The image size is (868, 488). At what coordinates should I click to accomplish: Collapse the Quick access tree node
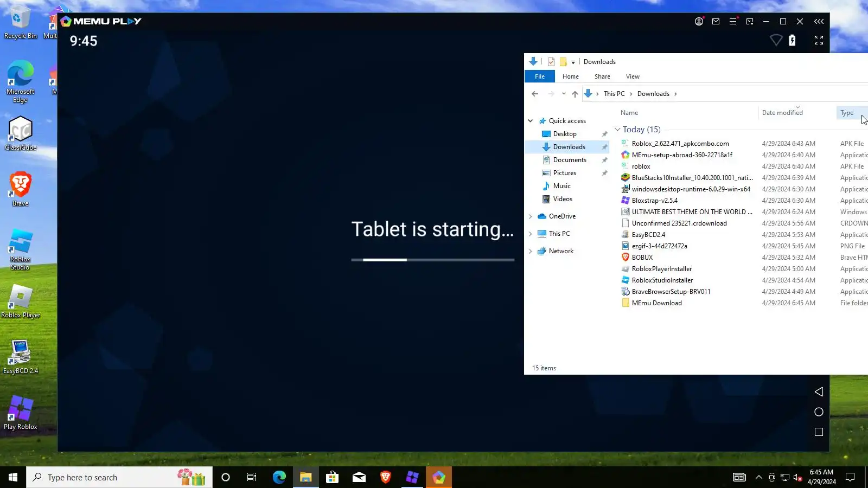coord(531,121)
